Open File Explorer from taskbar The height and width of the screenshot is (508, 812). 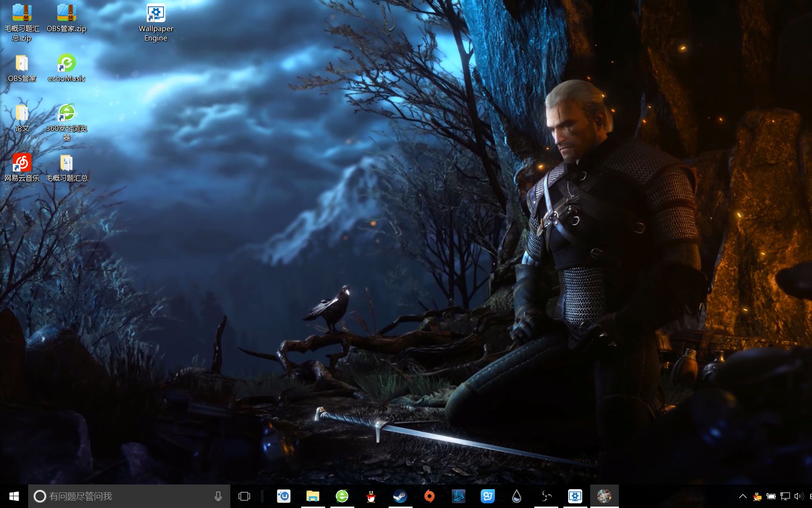coord(313,496)
